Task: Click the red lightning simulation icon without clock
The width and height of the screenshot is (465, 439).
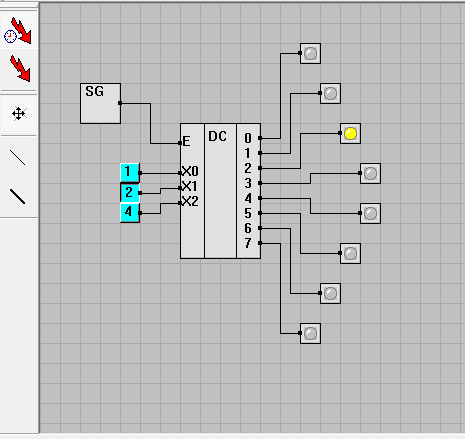Action: tap(19, 69)
